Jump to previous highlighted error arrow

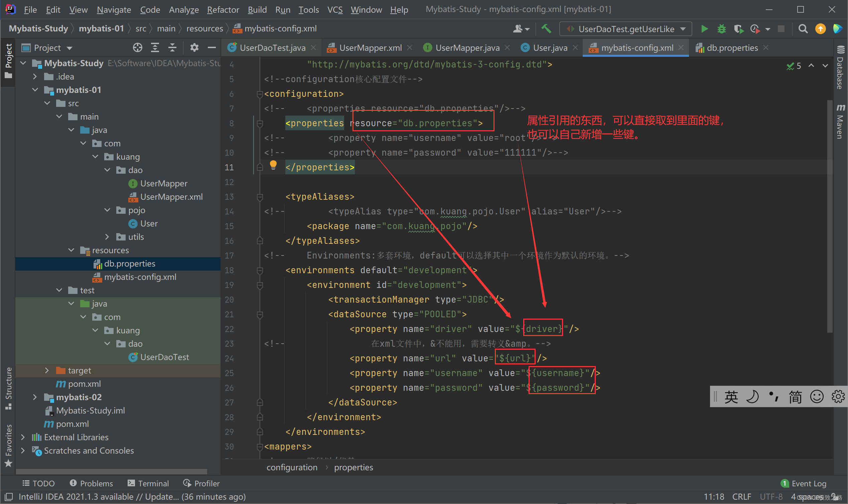(811, 65)
